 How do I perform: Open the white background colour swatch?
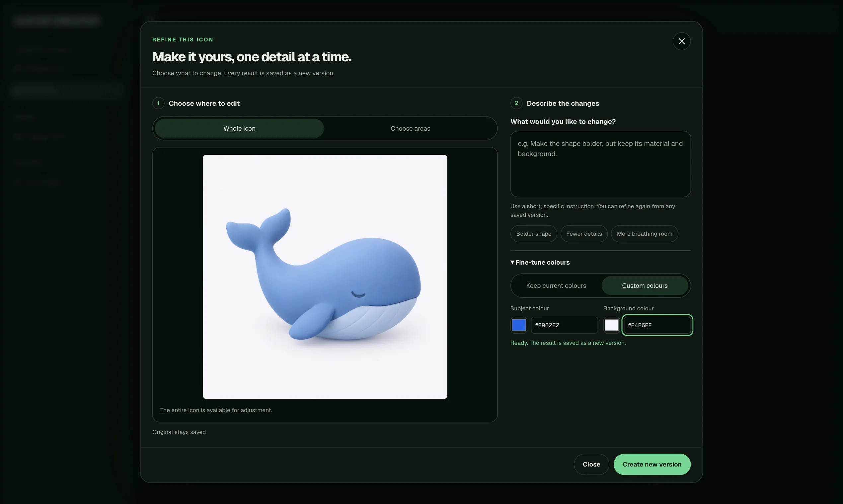(x=612, y=325)
